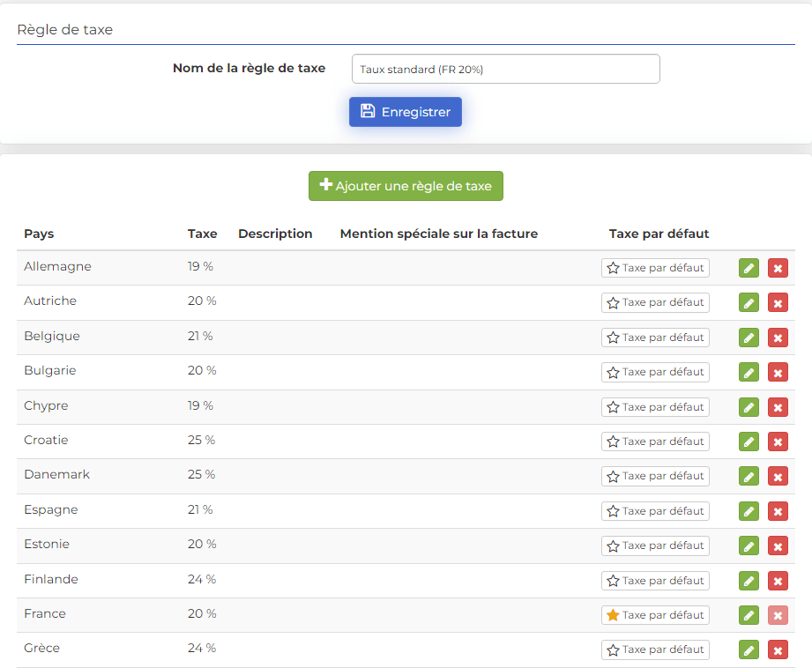Edit the Finlande tax rule
Image resolution: width=812 pixels, height=668 pixels.
[749, 581]
